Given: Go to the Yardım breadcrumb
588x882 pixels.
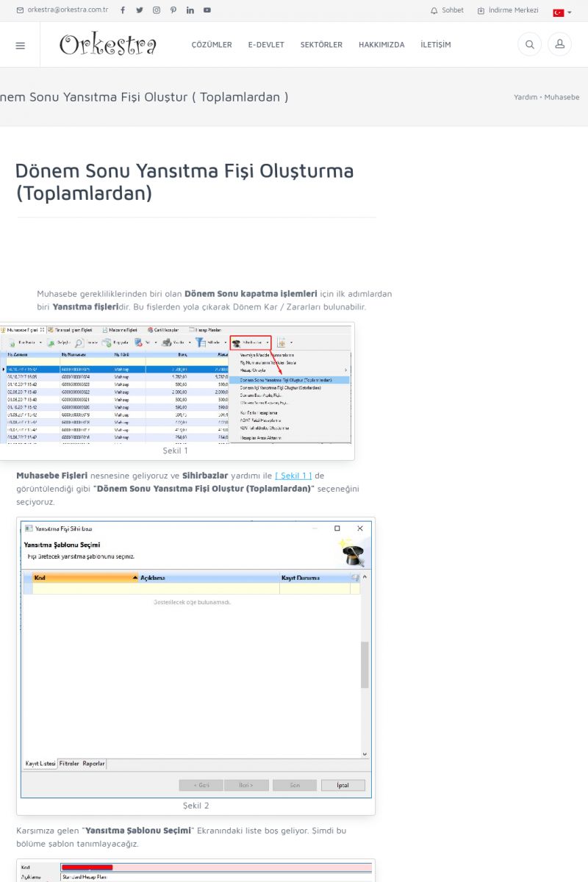Looking at the screenshot, I should point(526,97).
